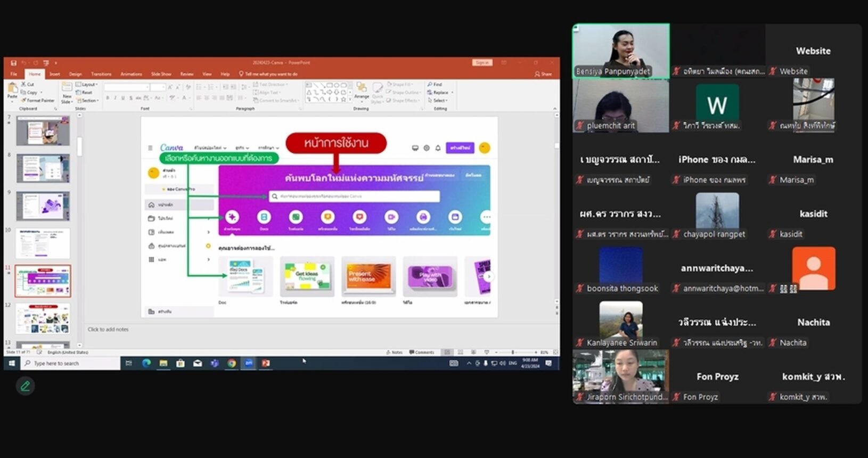Select slide 12 thumbnail in the slide panel
The height and width of the screenshot is (458, 868).
pyautogui.click(x=43, y=318)
